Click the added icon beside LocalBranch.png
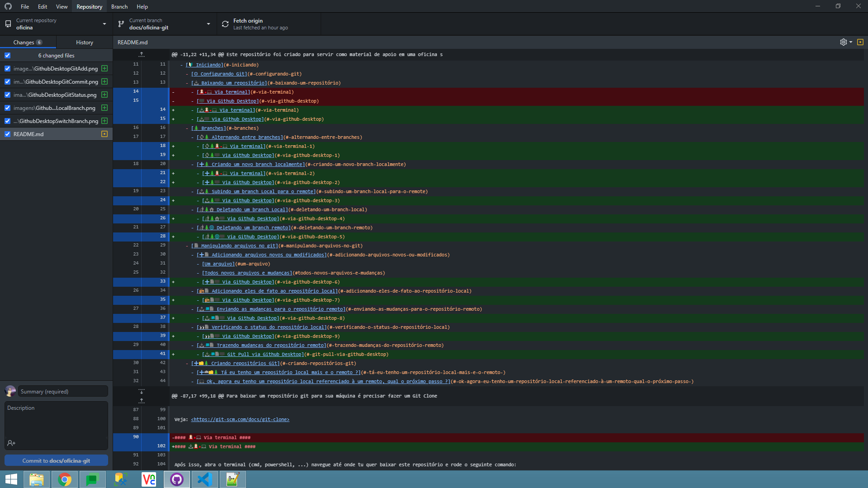 tap(104, 108)
